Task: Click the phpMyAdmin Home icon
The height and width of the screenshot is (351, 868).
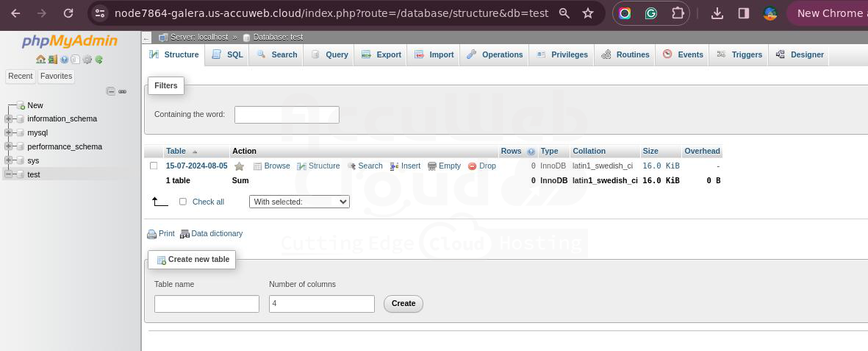Action: 40,60
